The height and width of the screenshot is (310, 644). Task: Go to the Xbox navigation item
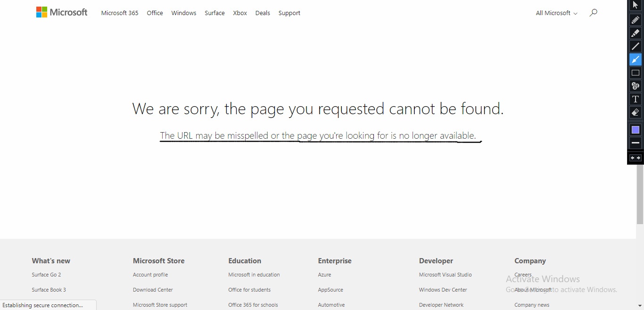pos(240,13)
